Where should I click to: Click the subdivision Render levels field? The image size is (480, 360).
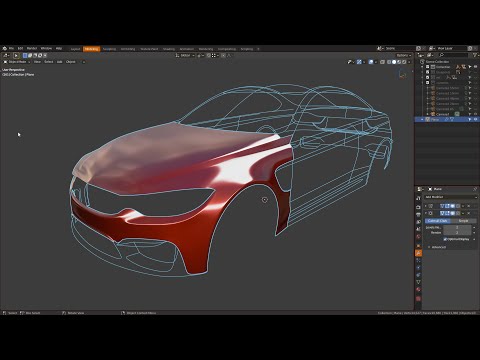(x=457, y=233)
